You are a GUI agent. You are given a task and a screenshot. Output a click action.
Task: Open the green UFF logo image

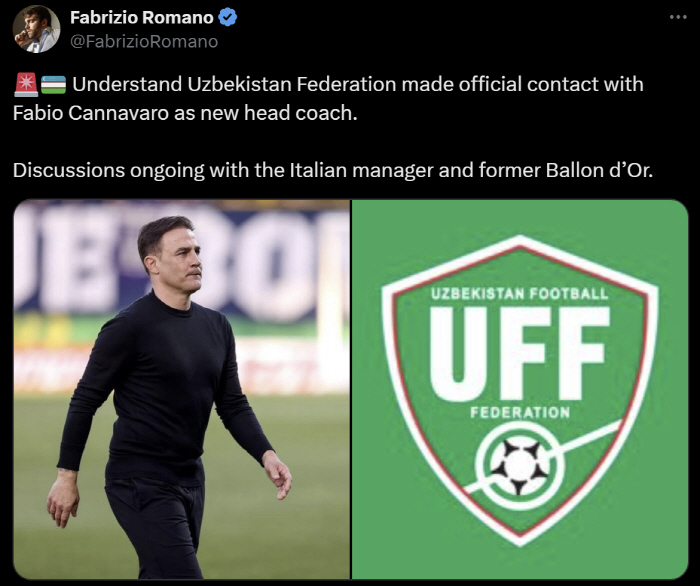[x=520, y=389]
